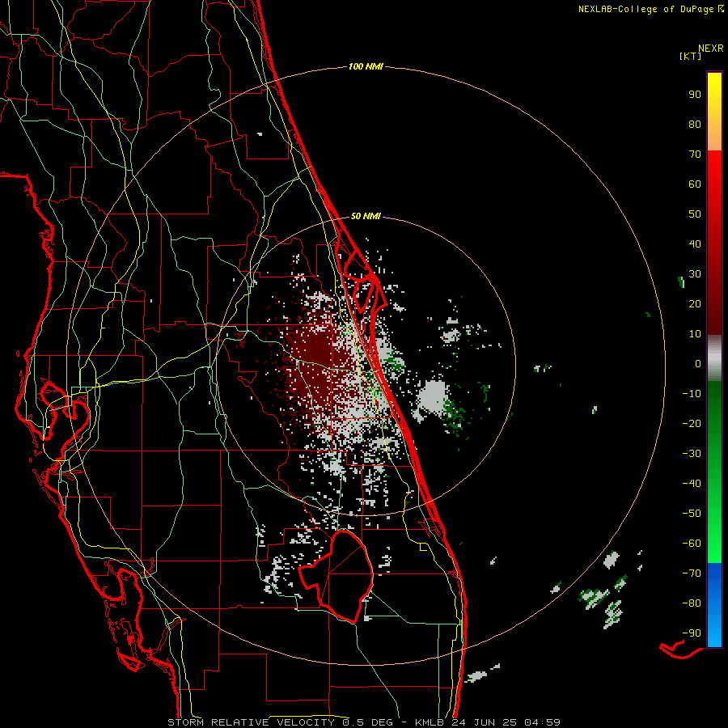This screenshot has width=728, height=728.
Task: Pick the yellow-orange top segment of velocity color bar
Action: 714,112
